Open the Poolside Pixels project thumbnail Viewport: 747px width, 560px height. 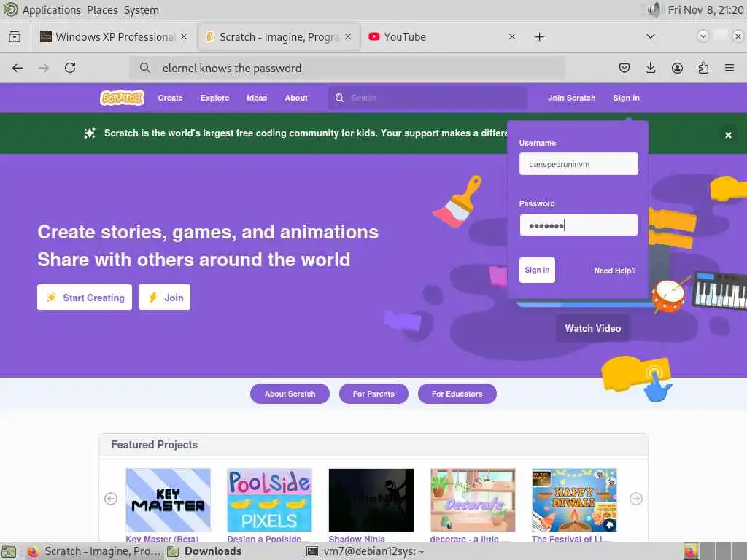pos(270,499)
